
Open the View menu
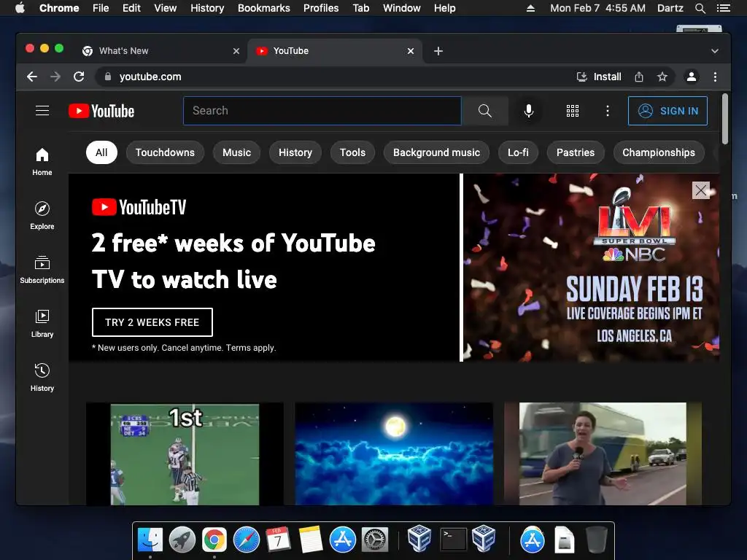click(166, 8)
